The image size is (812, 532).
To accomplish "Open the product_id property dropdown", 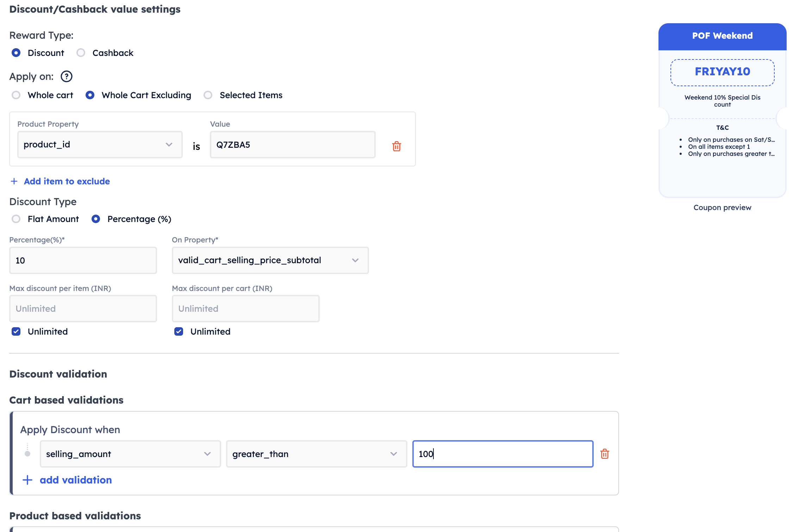I will point(100,145).
